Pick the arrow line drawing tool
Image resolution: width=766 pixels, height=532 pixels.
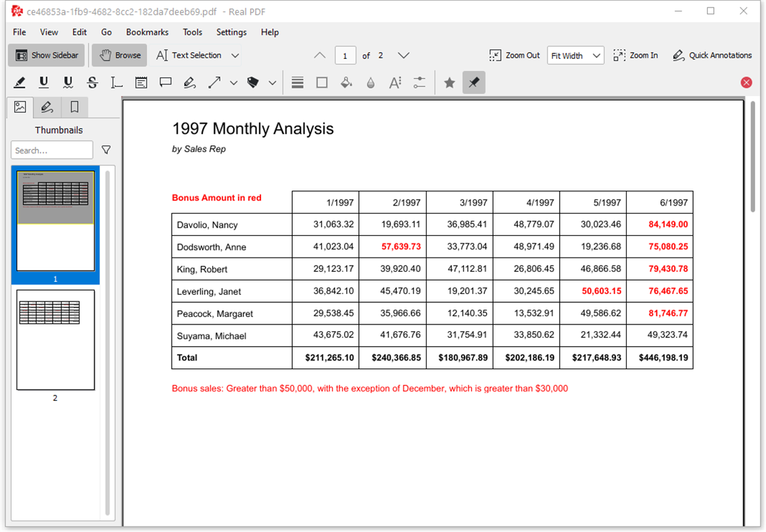coord(214,82)
